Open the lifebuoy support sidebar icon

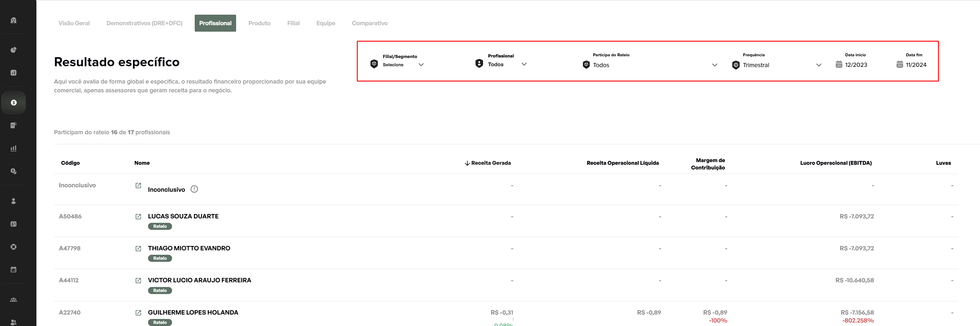click(x=13, y=247)
